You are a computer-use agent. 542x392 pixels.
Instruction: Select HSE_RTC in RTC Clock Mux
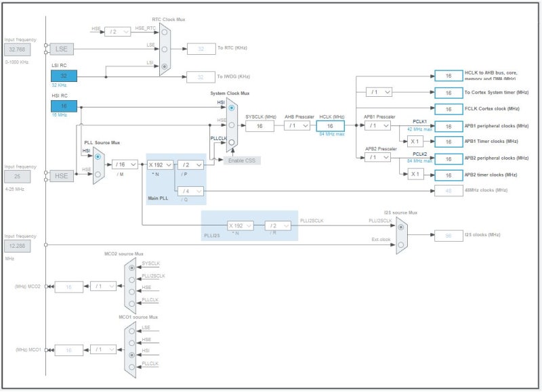point(165,32)
